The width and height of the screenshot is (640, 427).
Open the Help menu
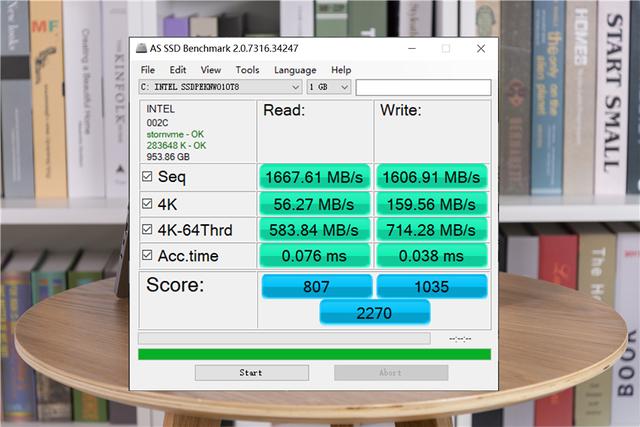[x=341, y=70]
